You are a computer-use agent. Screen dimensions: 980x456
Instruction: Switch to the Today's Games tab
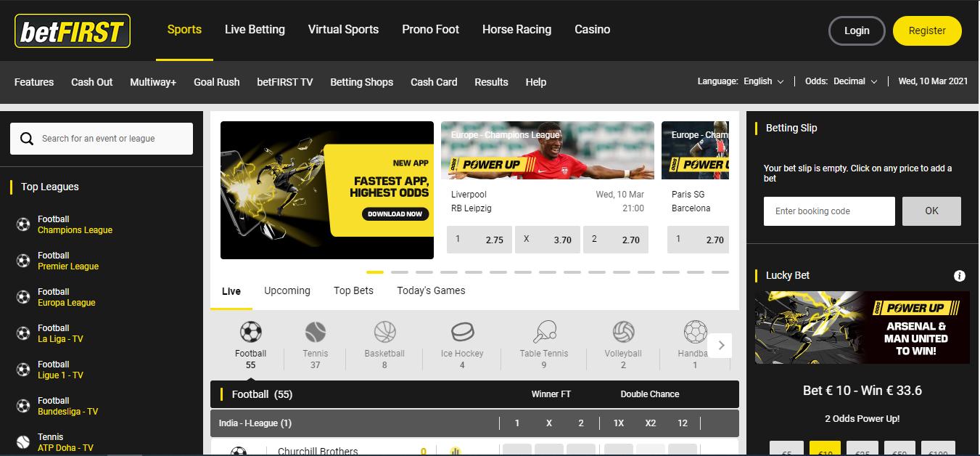pos(431,290)
